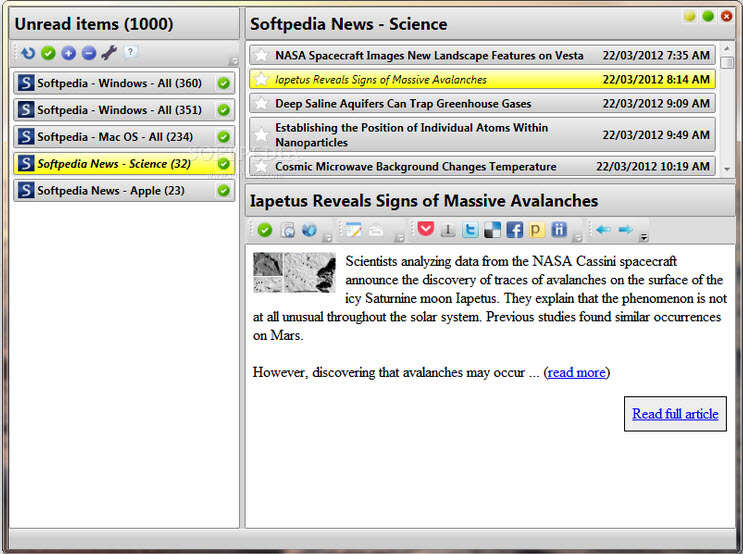Save the article to Pocket
This screenshot has height=554, width=743.
pos(426,231)
